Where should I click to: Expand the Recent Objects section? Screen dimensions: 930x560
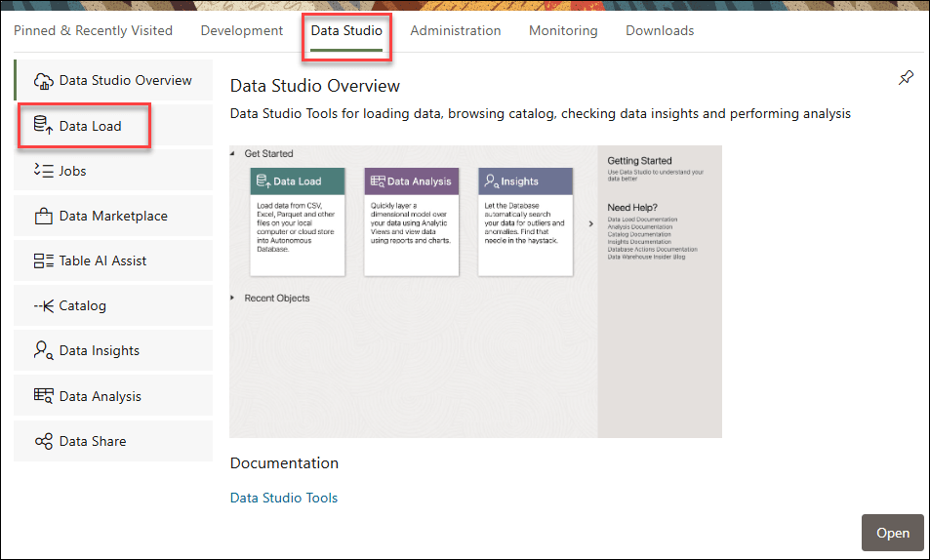click(234, 298)
